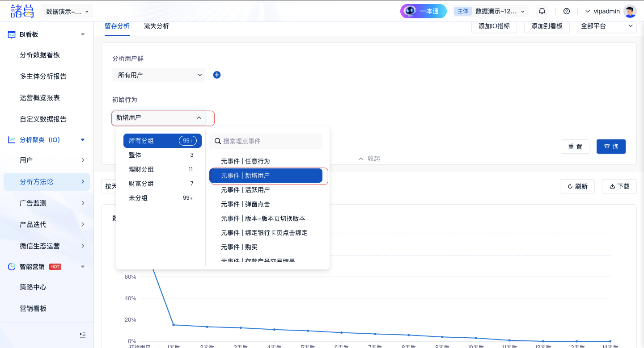
Task: Open the 一本通 robot assistant
Action: (x=423, y=11)
